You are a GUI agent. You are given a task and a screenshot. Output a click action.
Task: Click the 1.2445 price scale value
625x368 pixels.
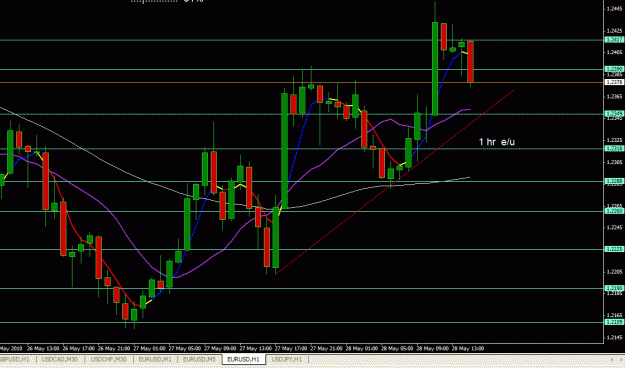coord(614,9)
